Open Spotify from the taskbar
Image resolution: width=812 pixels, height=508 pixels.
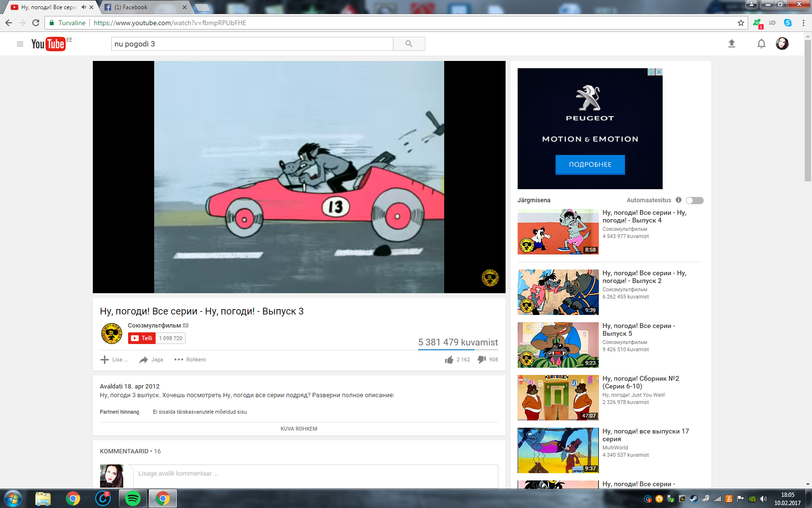(x=133, y=498)
